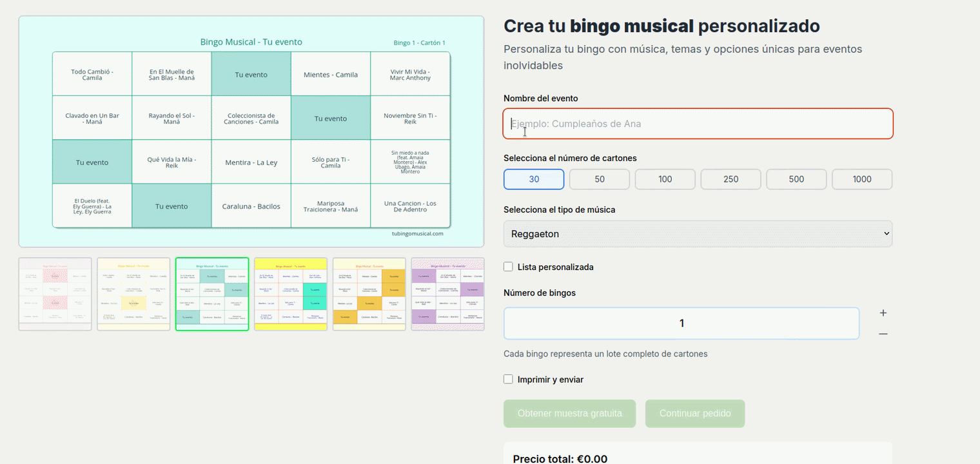The width and height of the screenshot is (980, 464).
Task: Choose 250 cartones option
Action: [731, 179]
